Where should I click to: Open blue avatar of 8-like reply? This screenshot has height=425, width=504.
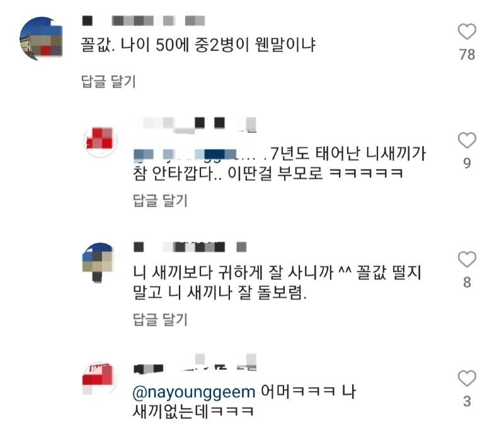pos(98,262)
